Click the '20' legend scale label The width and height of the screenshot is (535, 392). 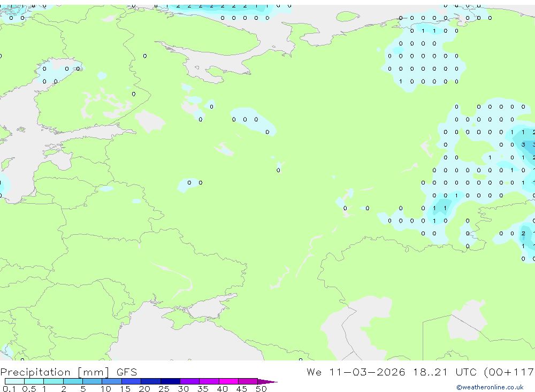pyautogui.click(x=144, y=389)
